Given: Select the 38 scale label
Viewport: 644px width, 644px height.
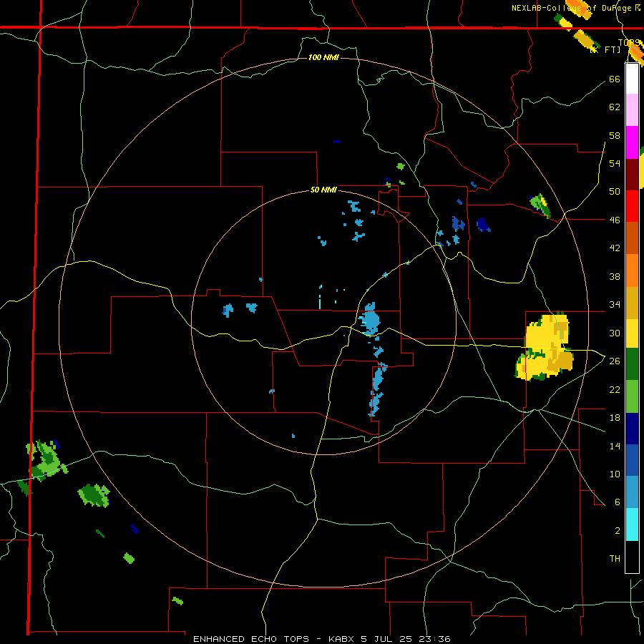Looking at the screenshot, I should (x=615, y=276).
